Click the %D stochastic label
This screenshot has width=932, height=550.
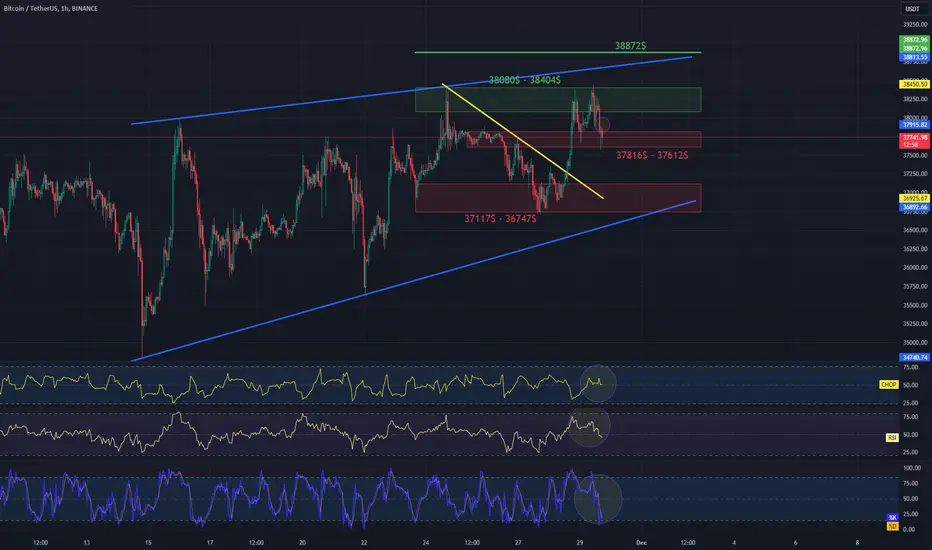[892, 526]
